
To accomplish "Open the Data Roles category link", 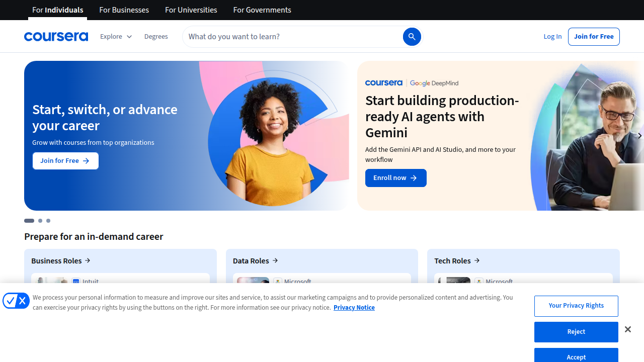I will [256, 260].
